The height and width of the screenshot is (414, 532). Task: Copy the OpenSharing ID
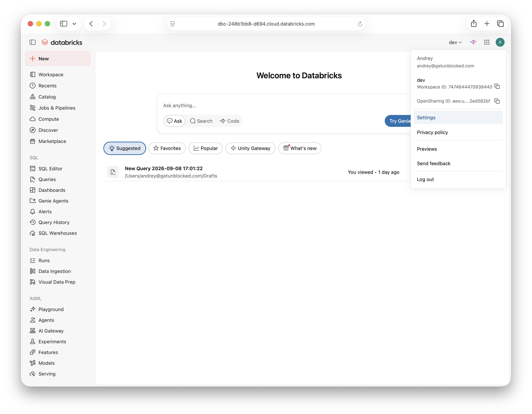(497, 101)
